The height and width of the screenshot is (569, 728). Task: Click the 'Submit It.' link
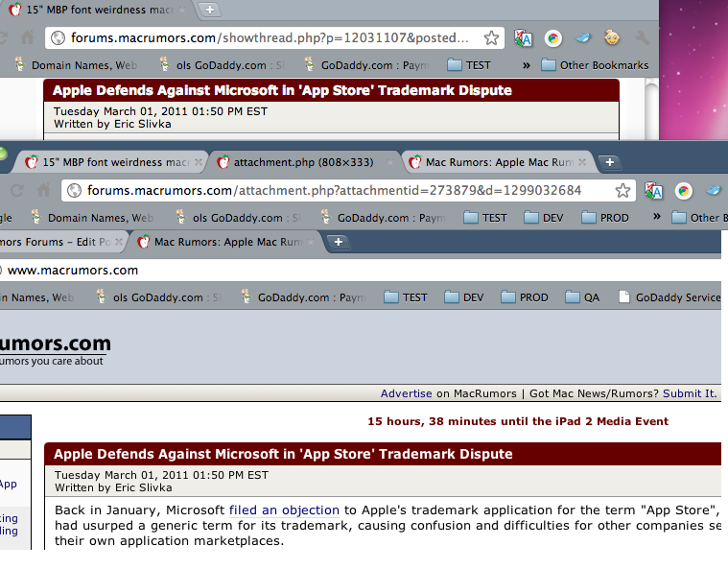click(x=690, y=394)
